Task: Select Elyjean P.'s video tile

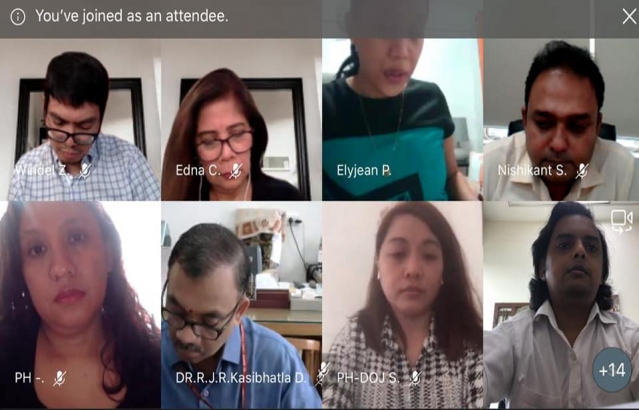Action: (x=402, y=119)
